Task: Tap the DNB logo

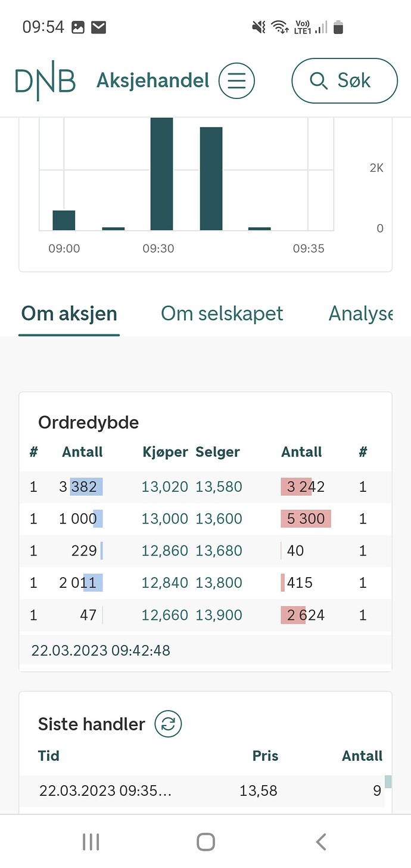Action: tap(45, 81)
